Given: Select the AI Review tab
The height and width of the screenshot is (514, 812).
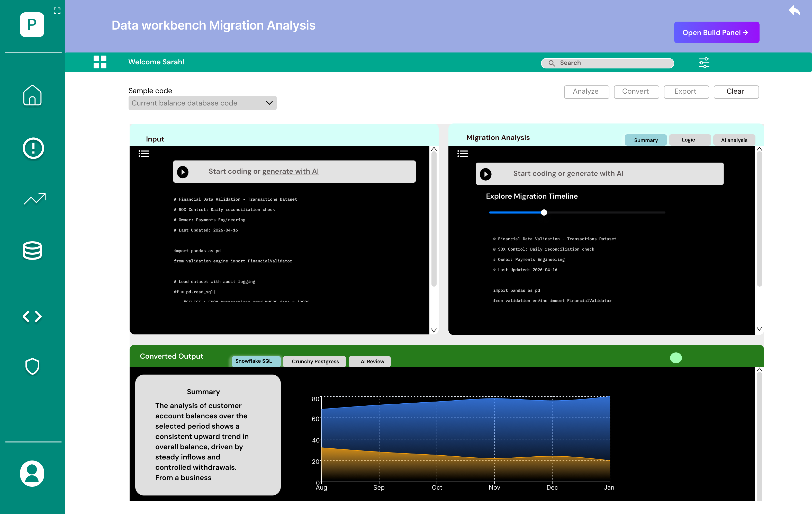Looking at the screenshot, I should coord(369,361).
